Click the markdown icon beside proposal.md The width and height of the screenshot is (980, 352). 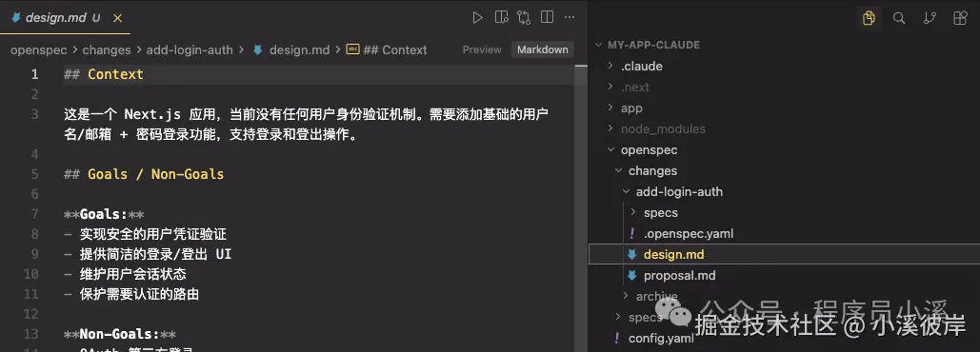pos(631,275)
